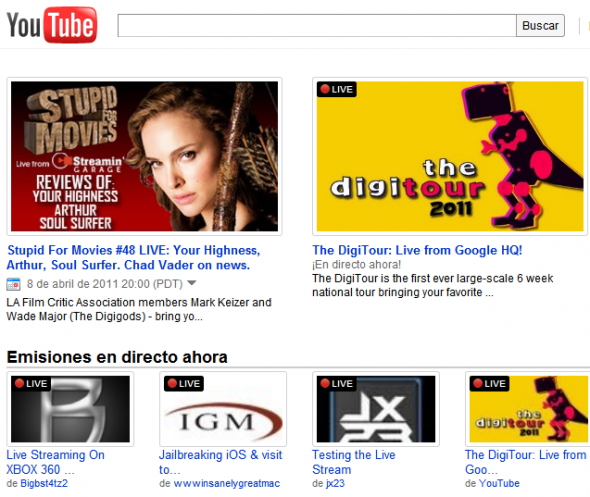590x497 pixels.
Task: Click the DigiTour is the first ever description text
Action: point(433,285)
